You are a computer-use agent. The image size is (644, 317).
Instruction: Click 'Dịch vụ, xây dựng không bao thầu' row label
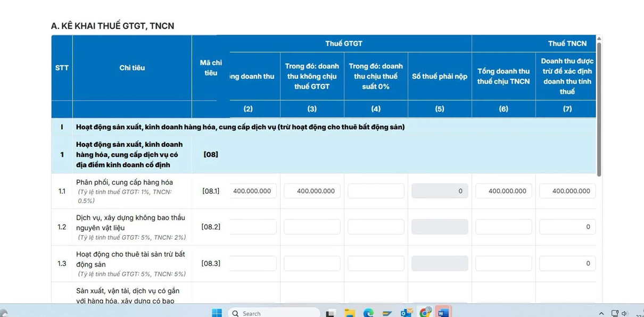pos(130,218)
